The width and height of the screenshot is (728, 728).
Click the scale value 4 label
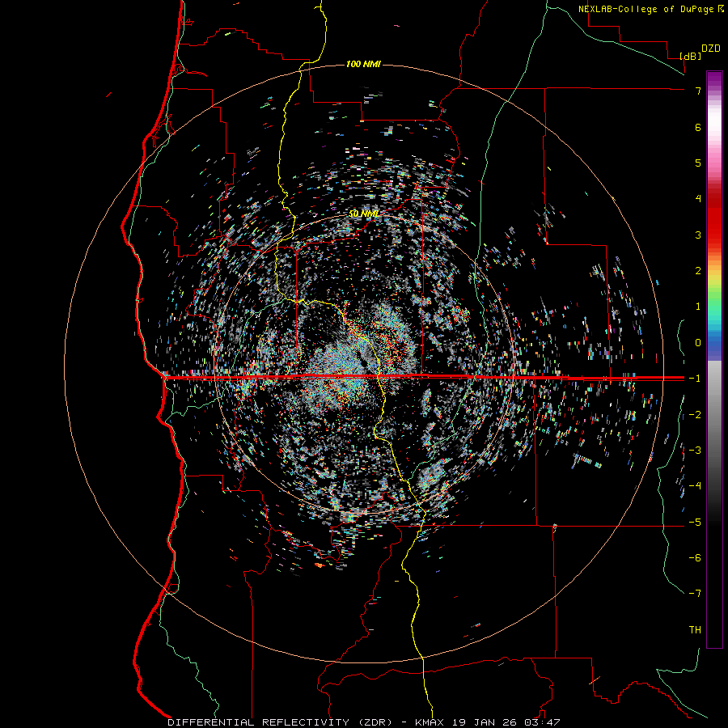[x=698, y=199]
